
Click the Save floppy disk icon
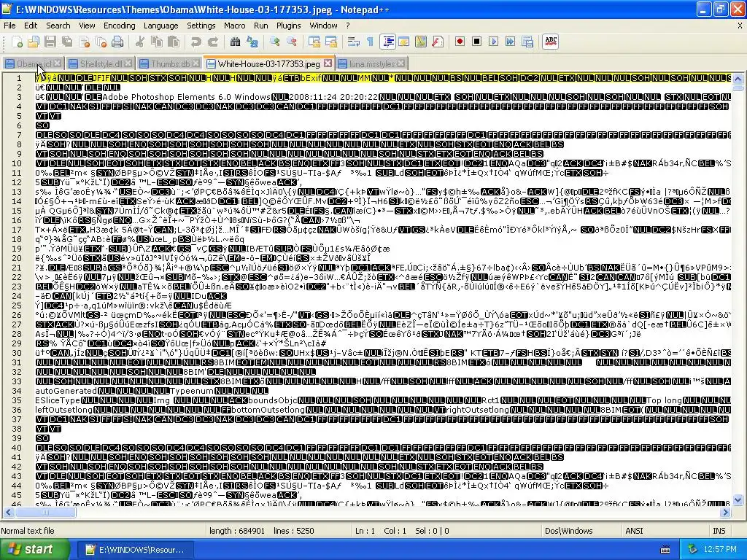pyautogui.click(x=50, y=42)
